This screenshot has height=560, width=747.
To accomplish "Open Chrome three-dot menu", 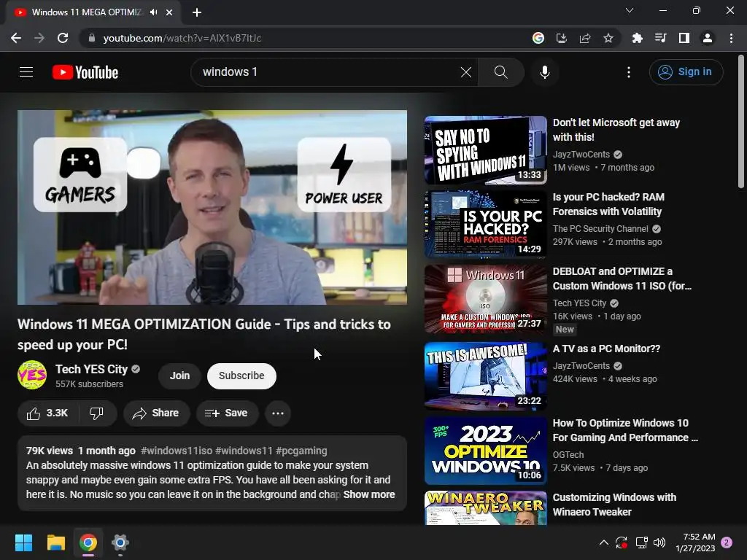I will click(731, 38).
